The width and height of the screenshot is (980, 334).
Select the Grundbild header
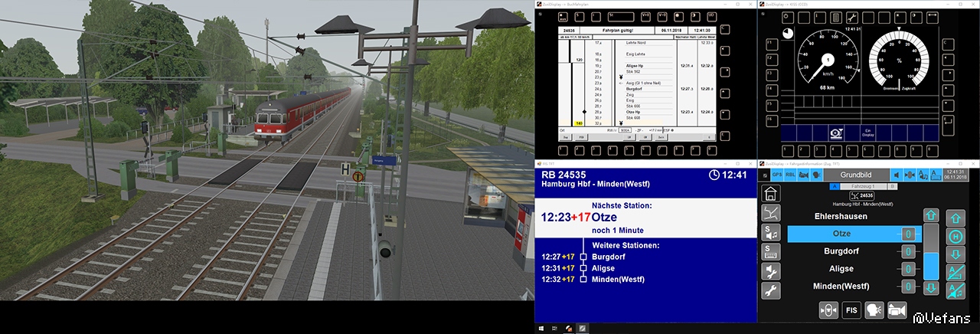856,175
